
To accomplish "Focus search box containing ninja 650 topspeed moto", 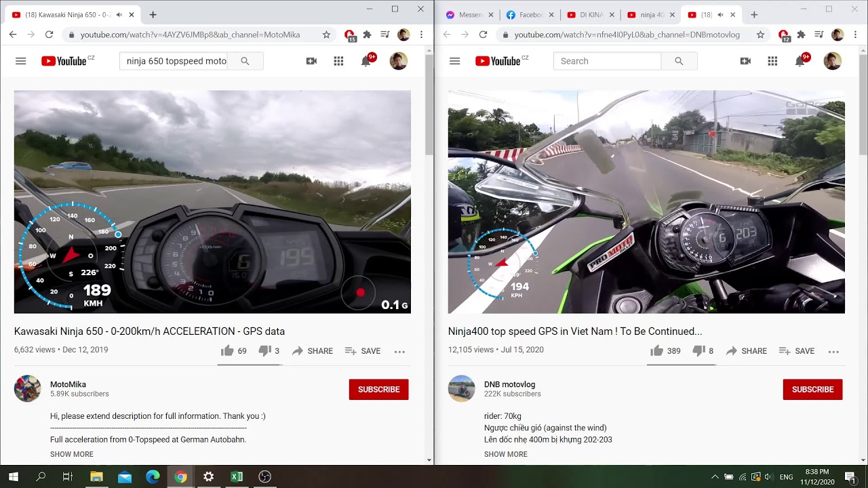I will pos(174,61).
